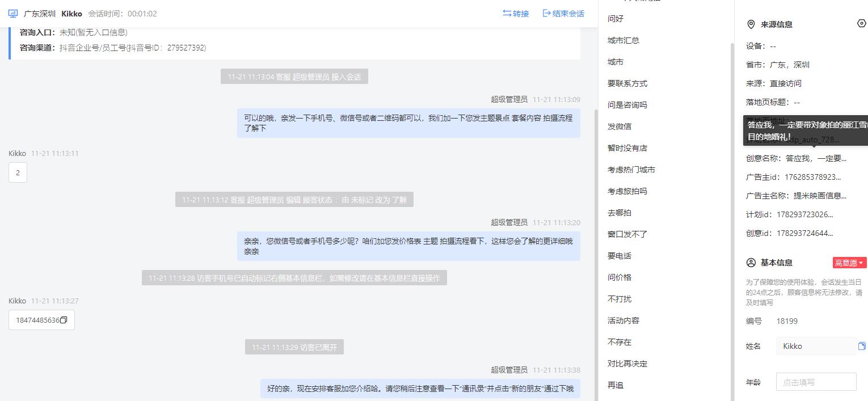The width and height of the screenshot is (868, 401).
Task: Pick the 考虑热门城市 quick reply
Action: point(631,170)
